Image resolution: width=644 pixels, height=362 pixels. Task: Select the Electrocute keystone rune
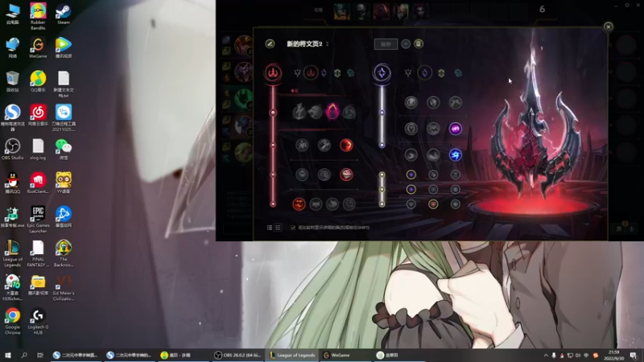coord(299,112)
